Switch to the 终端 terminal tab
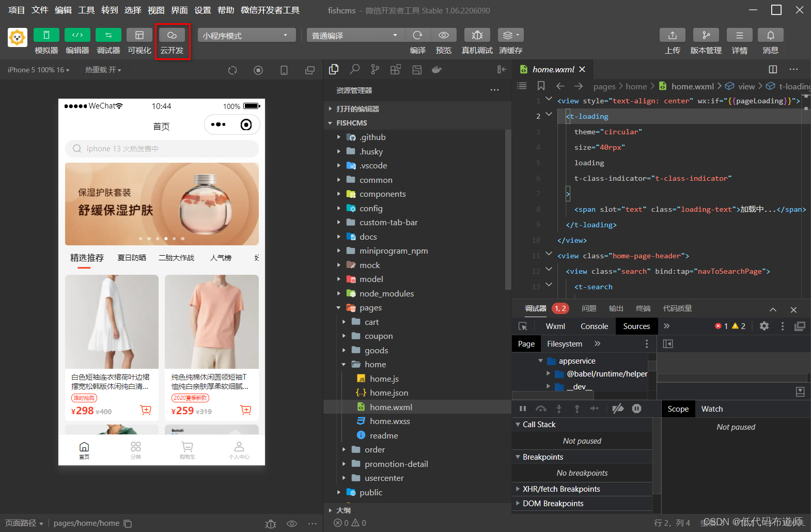Viewport: 811px width, 532px height. 643,308
